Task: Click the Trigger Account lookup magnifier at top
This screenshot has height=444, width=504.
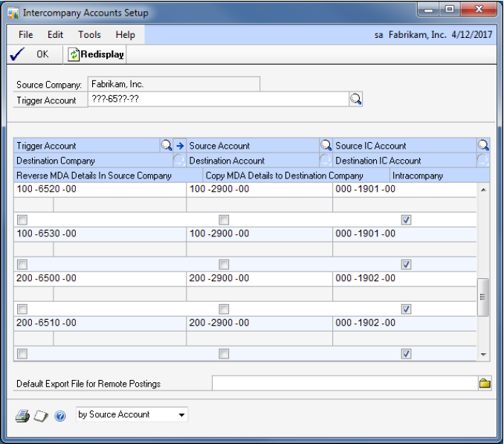Action: [x=355, y=99]
